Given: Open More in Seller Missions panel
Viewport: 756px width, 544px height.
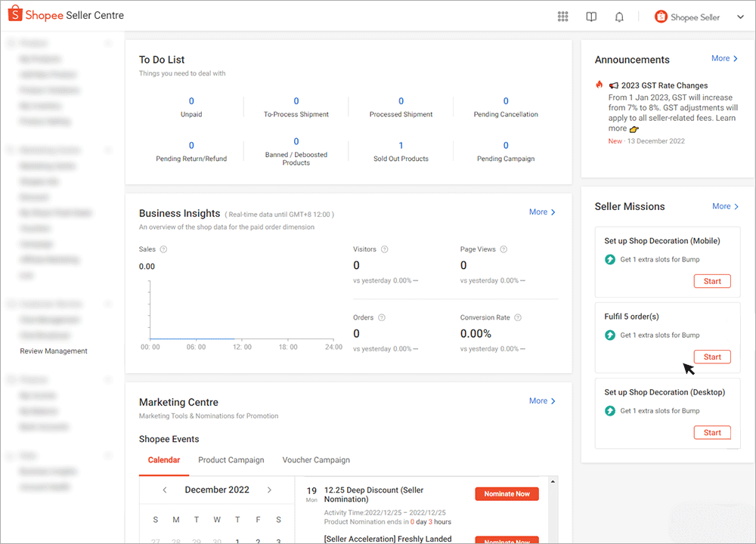Looking at the screenshot, I should click(x=724, y=206).
